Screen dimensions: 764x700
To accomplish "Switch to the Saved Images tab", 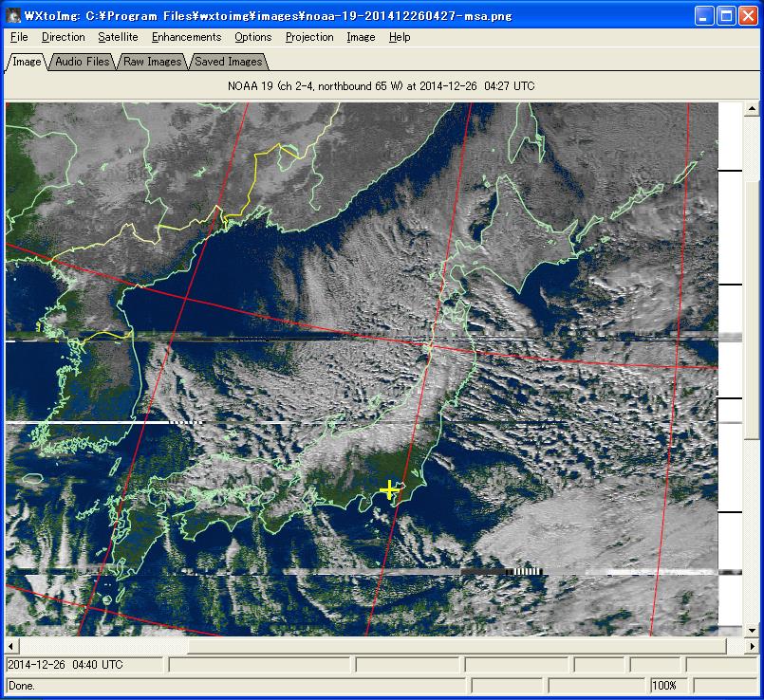I will tap(228, 62).
